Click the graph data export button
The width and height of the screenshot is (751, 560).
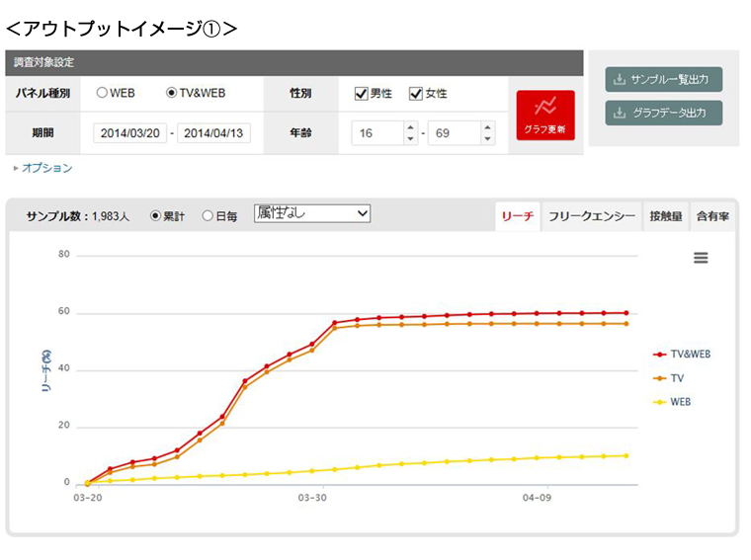663,113
